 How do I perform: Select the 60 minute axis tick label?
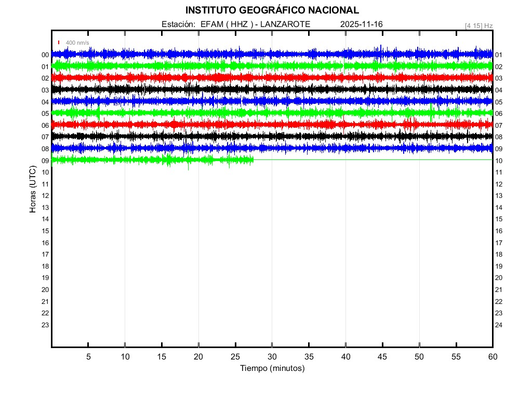[492, 357]
